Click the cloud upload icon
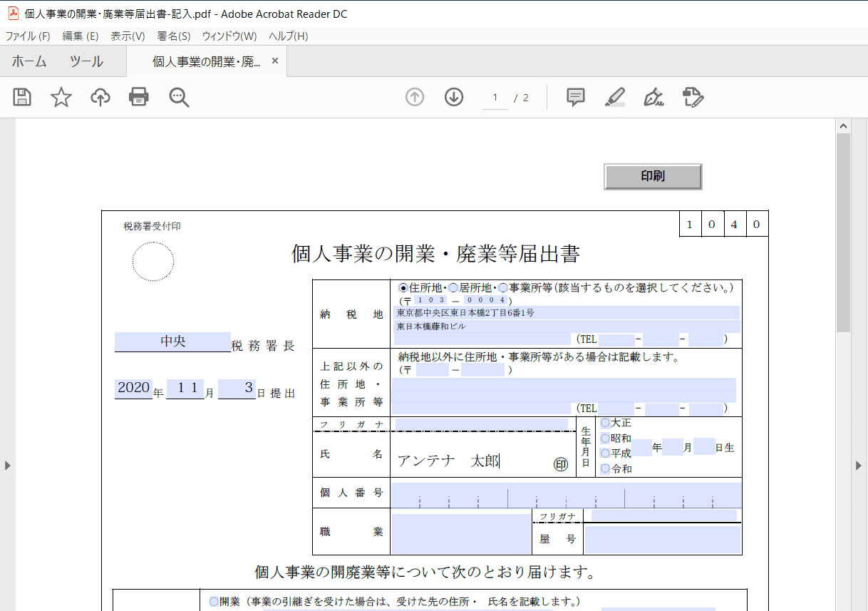This screenshot has height=611, width=868. click(x=100, y=98)
